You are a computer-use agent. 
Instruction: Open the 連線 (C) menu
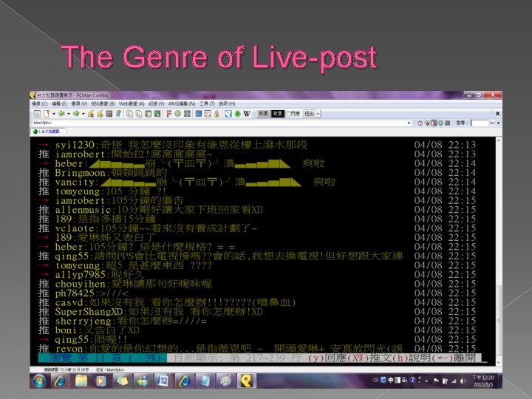point(40,104)
